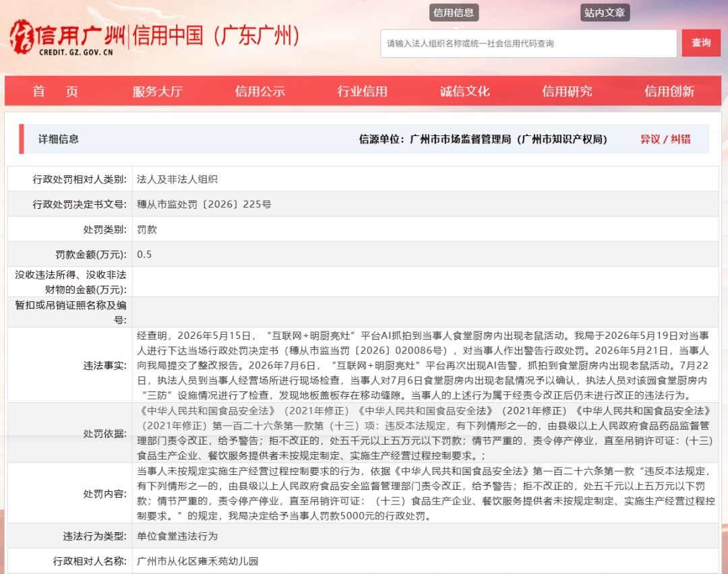
Task: Click the 行政相对人名称 label
Action: pos(90,561)
